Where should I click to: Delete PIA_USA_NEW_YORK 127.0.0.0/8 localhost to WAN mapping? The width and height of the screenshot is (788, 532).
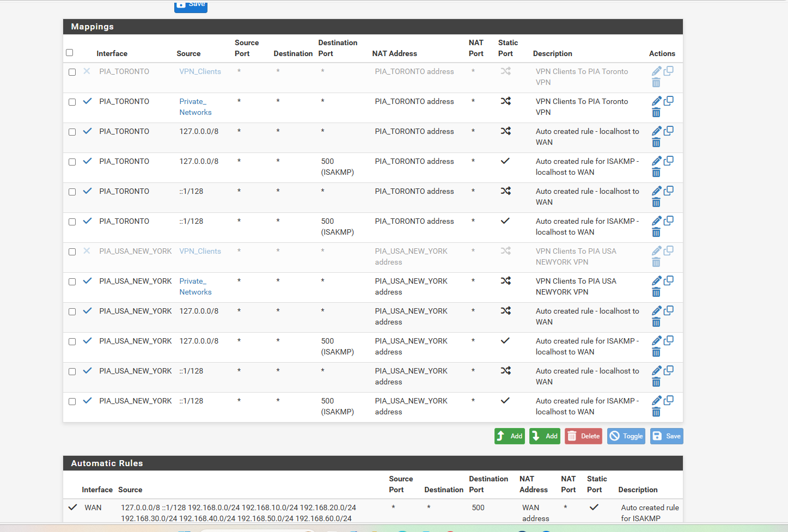click(656, 322)
